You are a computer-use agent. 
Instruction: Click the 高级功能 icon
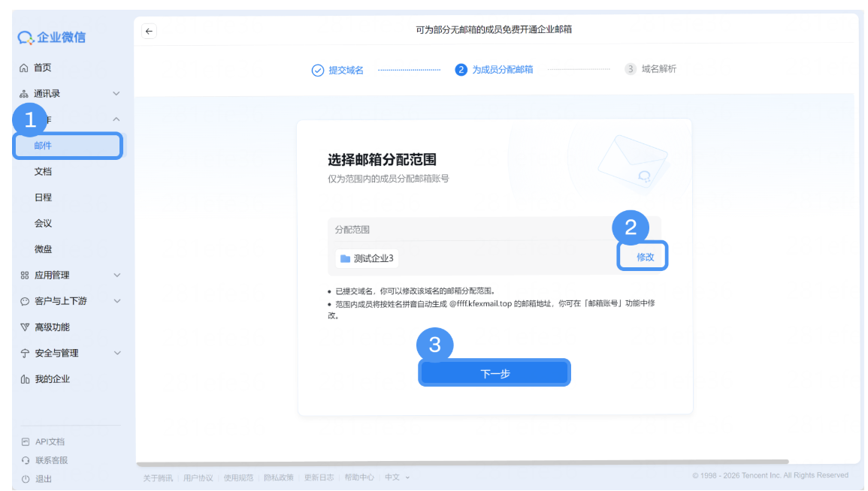24,327
